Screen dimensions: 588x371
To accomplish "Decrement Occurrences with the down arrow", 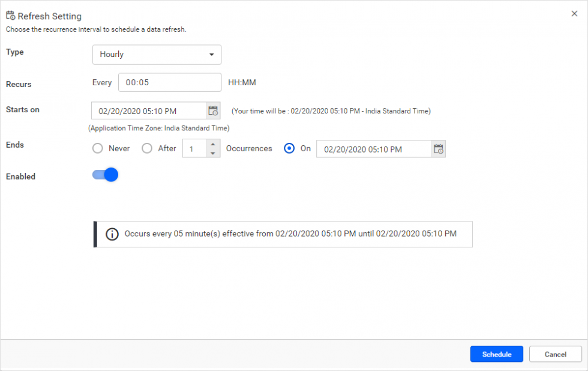I will pyautogui.click(x=213, y=152).
